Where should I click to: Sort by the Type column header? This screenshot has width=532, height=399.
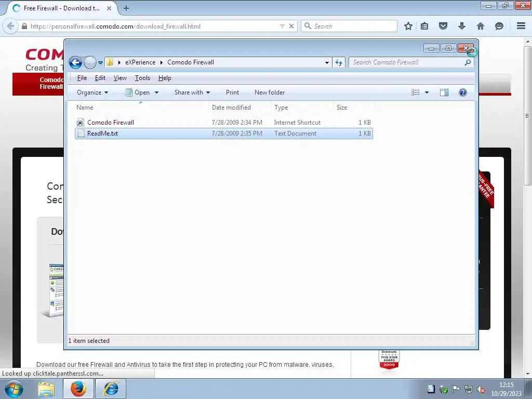coord(302,107)
